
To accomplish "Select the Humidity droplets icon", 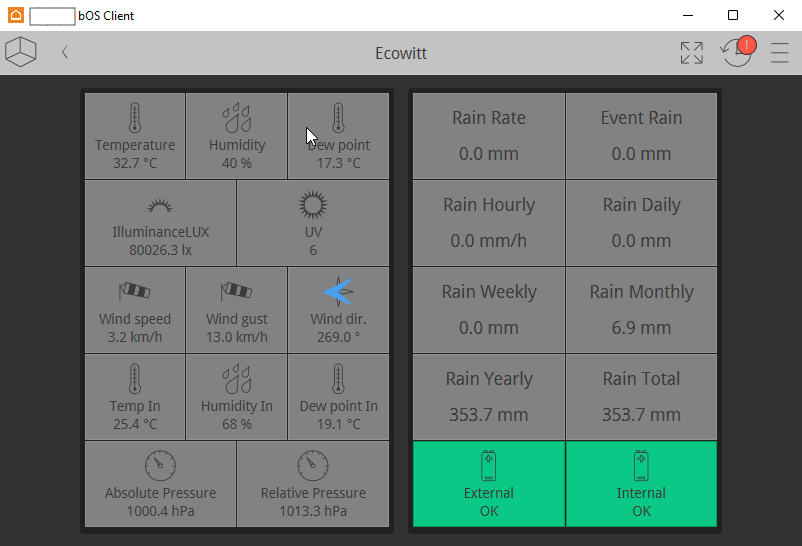I will click(x=237, y=118).
